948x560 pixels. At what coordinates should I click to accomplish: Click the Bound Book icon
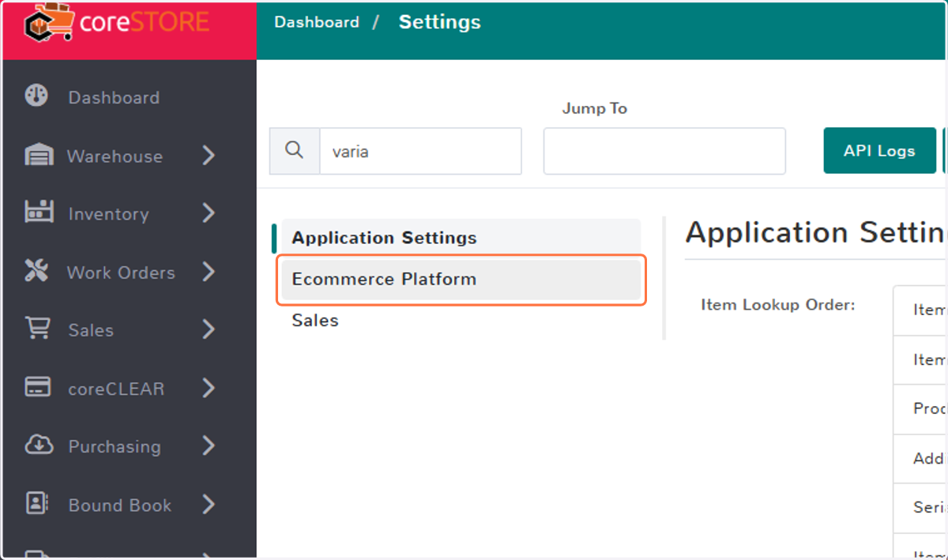pyautogui.click(x=37, y=504)
